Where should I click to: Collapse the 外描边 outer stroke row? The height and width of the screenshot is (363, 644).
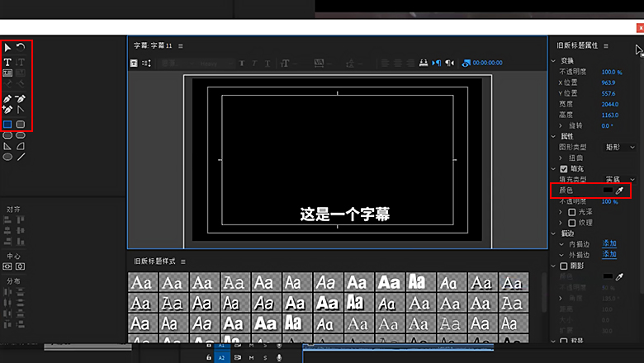coord(561,255)
